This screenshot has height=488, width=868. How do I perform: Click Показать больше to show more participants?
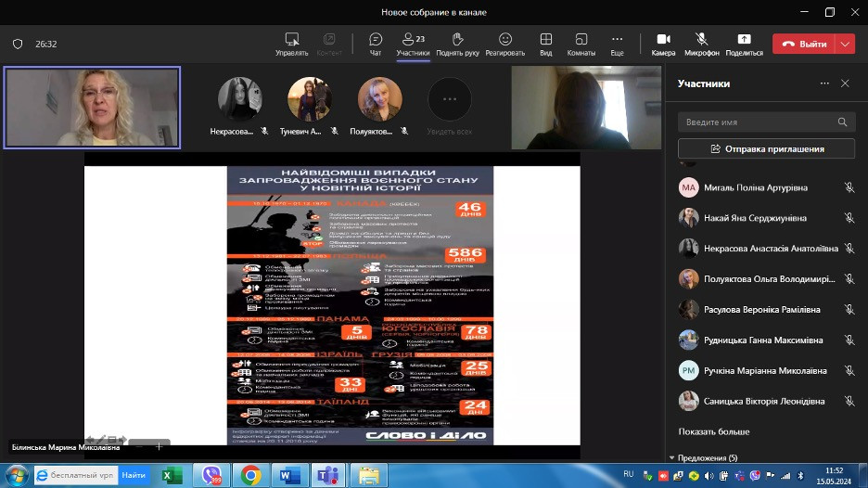[713, 431]
